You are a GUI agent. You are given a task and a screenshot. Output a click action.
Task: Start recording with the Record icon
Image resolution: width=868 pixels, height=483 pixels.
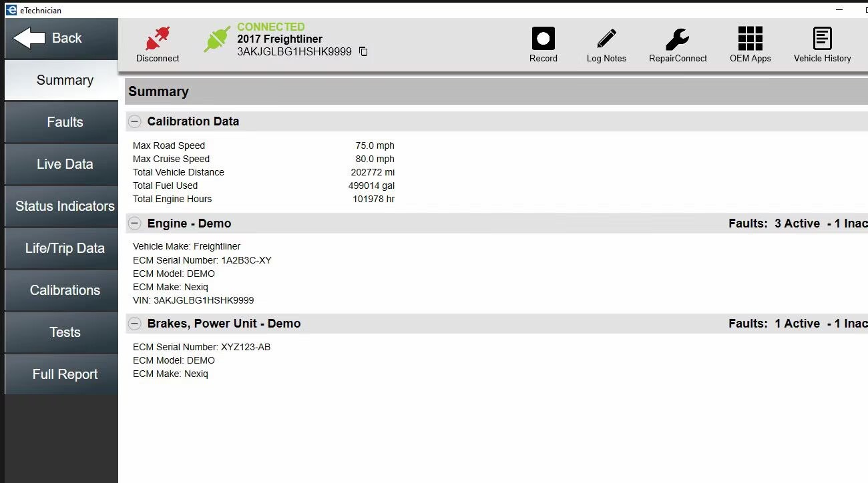click(x=543, y=39)
